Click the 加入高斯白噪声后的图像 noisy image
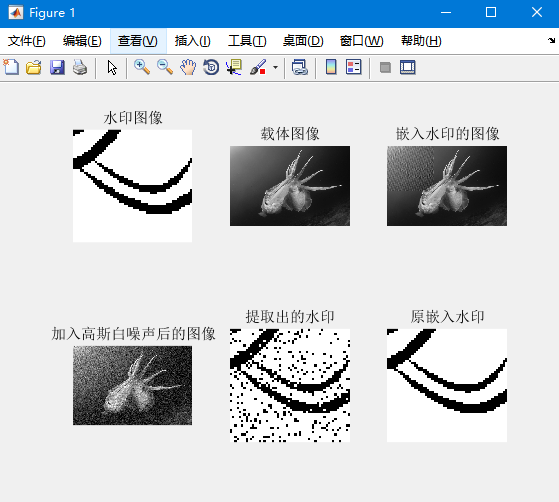The width and height of the screenshot is (559, 502). (132, 385)
